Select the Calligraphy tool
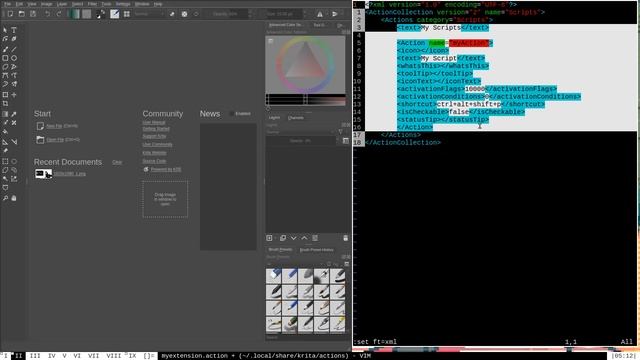 [14, 39]
